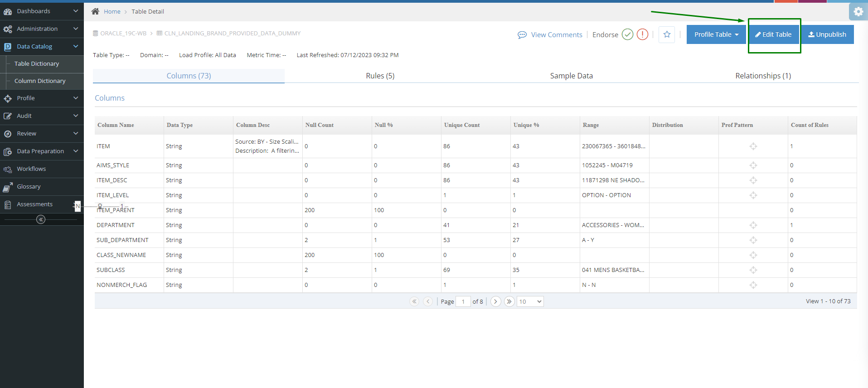Click the Unpublish button
Image resolution: width=868 pixels, height=388 pixels.
click(827, 34)
